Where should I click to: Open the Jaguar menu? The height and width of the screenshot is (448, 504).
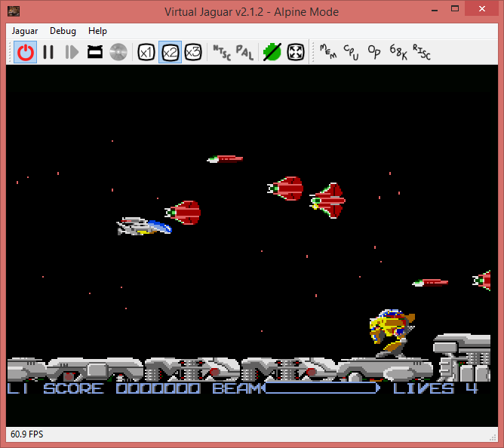[x=25, y=31]
